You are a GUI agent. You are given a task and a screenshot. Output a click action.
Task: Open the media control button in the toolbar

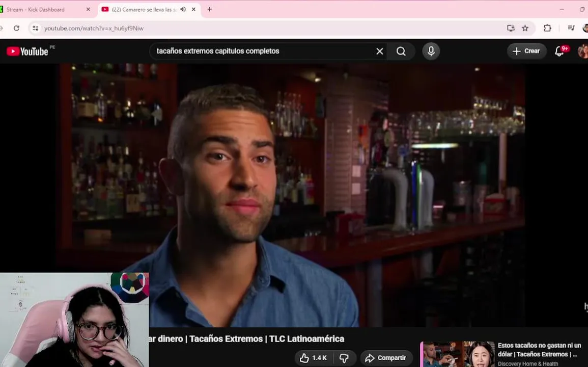571,28
